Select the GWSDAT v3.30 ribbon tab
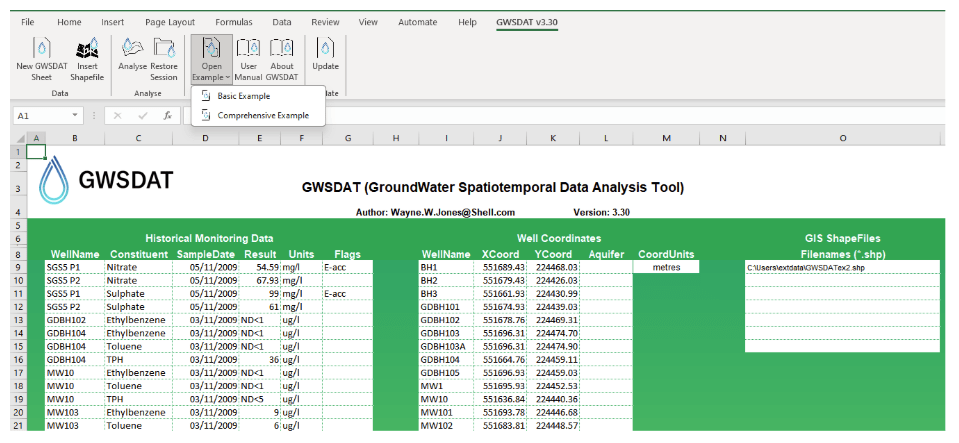 coord(527,22)
